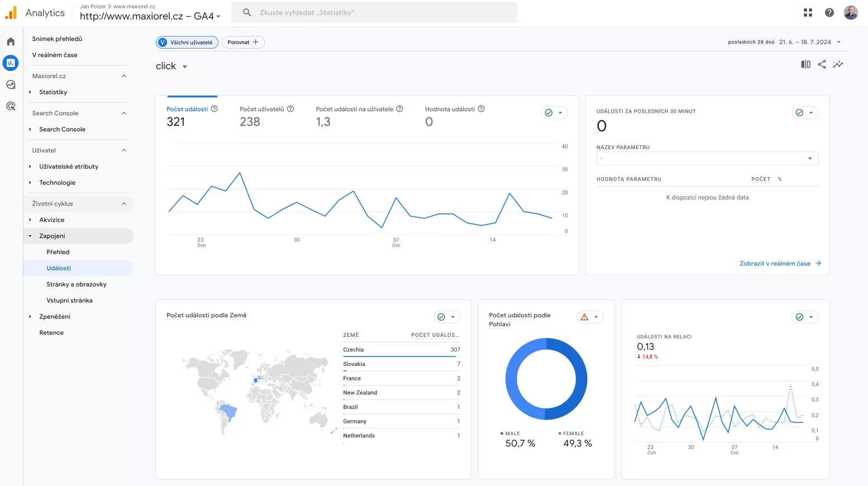Open Vstupní stránka report

[69, 301]
